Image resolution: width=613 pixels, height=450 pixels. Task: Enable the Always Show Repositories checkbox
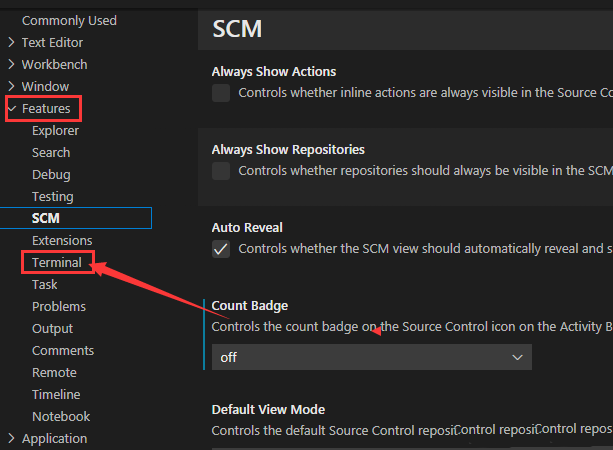[x=221, y=171]
